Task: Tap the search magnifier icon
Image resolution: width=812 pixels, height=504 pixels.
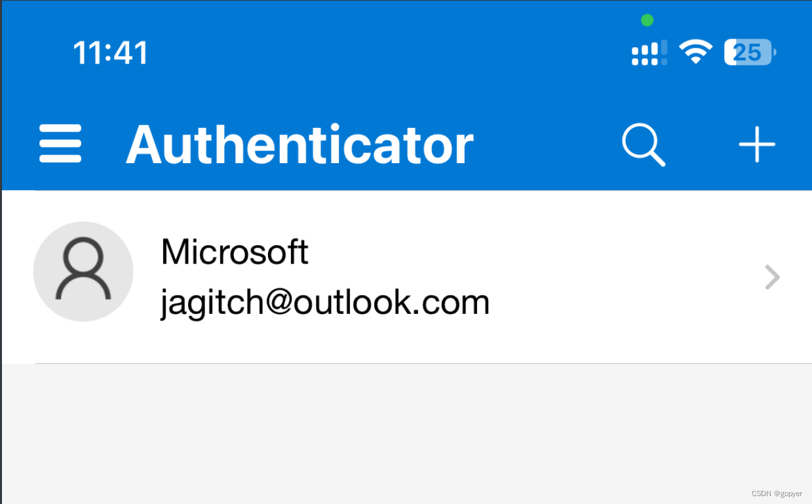Action: point(644,145)
